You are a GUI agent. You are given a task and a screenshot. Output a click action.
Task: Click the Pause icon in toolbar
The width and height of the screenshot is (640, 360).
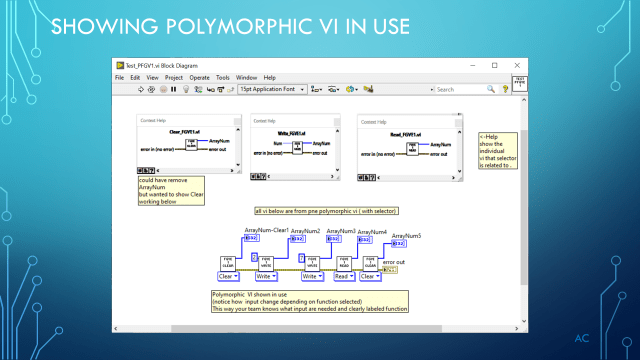(173, 89)
